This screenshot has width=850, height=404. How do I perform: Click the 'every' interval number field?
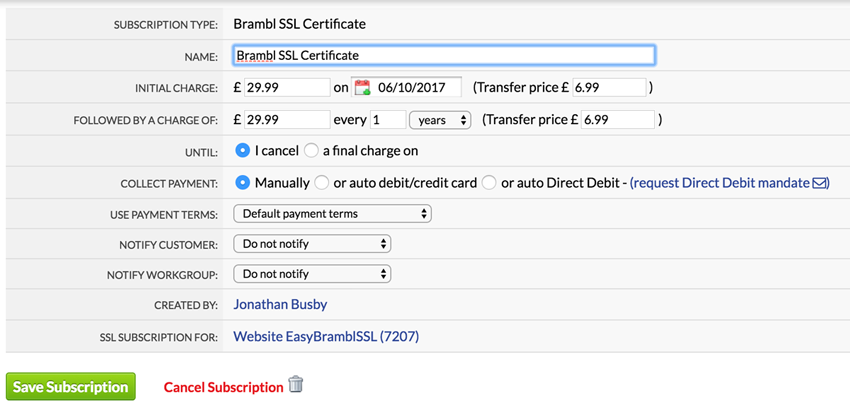388,120
